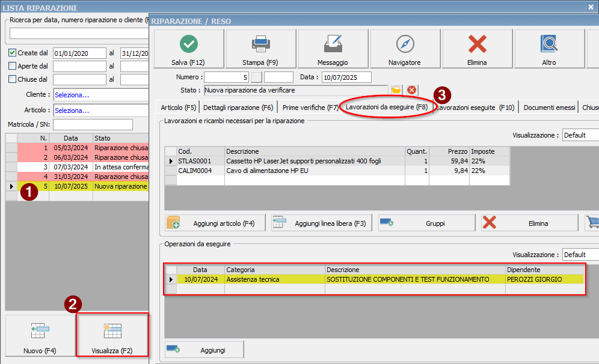Click the printer Stampa (F9) icon
The width and height of the screenshot is (599, 364).
[x=260, y=44]
